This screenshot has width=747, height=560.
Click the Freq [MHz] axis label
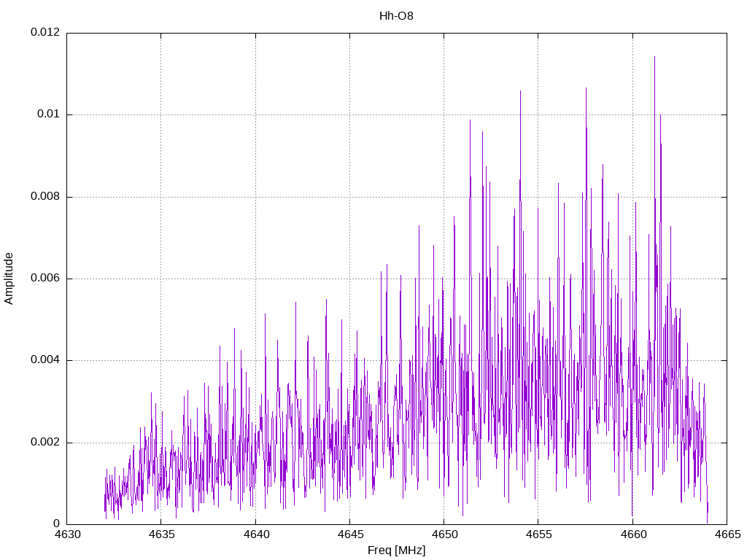point(396,550)
